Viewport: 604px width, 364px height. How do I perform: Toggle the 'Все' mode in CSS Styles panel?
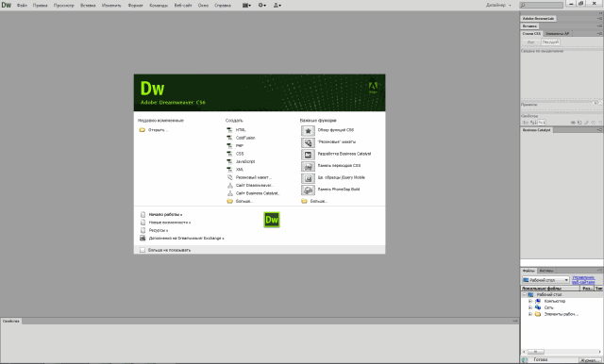pos(530,42)
